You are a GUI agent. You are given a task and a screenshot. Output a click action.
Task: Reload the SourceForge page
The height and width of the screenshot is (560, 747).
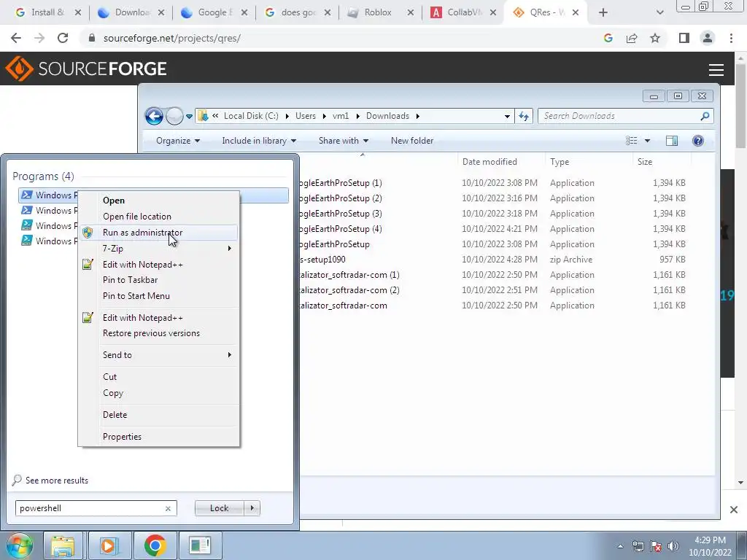click(x=63, y=38)
